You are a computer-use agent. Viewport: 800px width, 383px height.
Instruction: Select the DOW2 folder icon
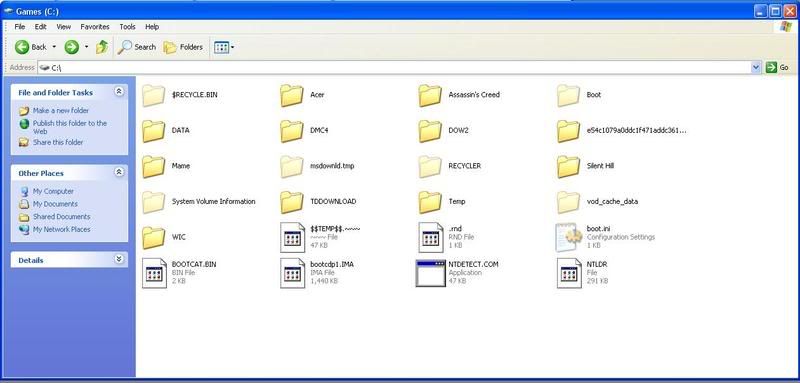coord(430,131)
